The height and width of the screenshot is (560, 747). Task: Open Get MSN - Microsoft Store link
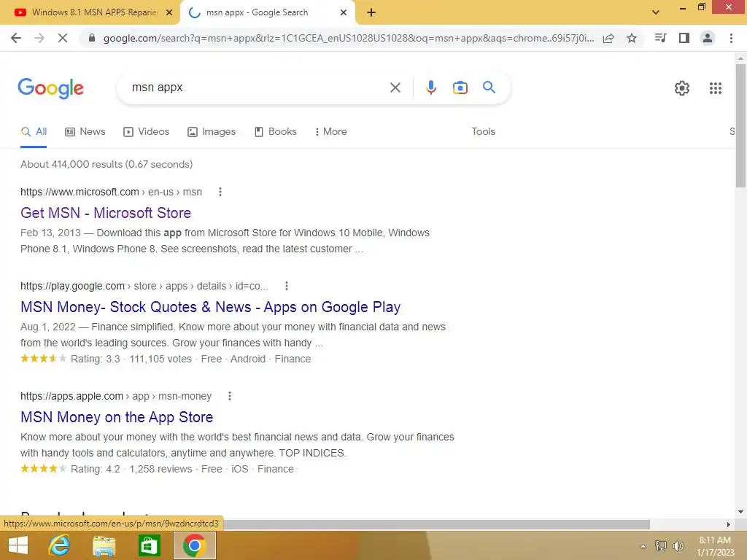click(106, 213)
